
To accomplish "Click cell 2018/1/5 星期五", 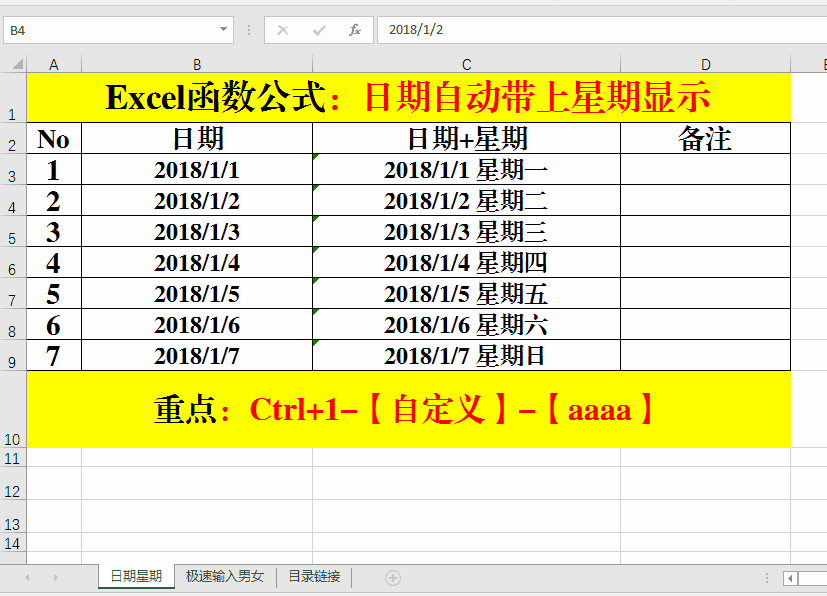I will (x=466, y=294).
